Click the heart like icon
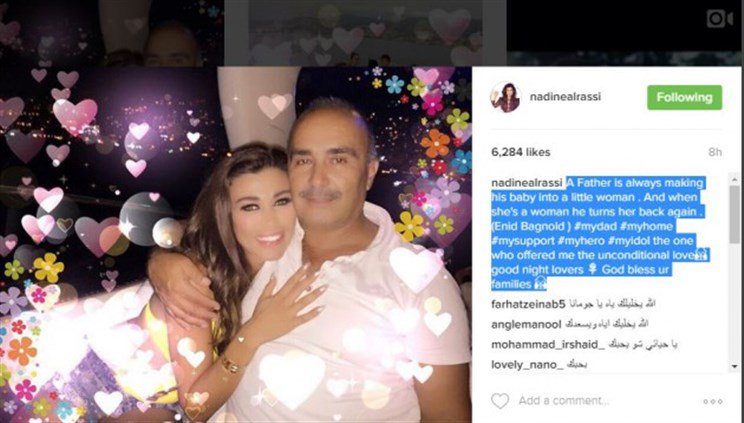The width and height of the screenshot is (744, 423). pyautogui.click(x=500, y=401)
